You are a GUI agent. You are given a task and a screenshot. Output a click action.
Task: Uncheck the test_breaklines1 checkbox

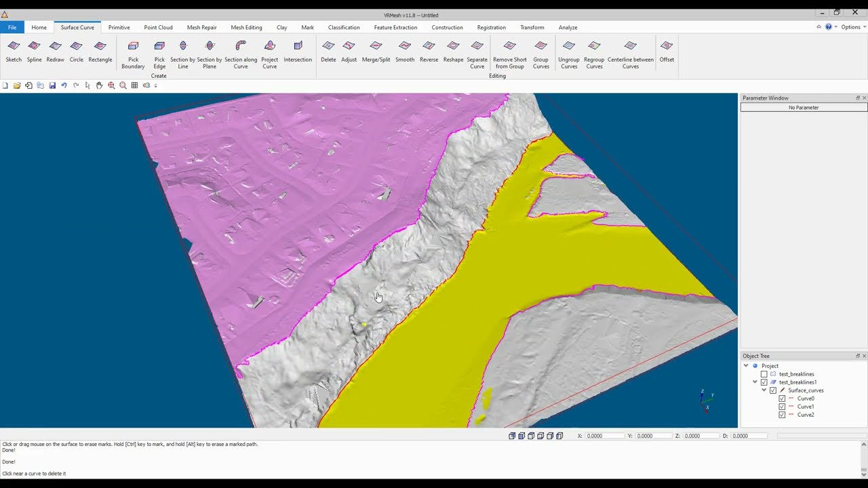click(764, 382)
